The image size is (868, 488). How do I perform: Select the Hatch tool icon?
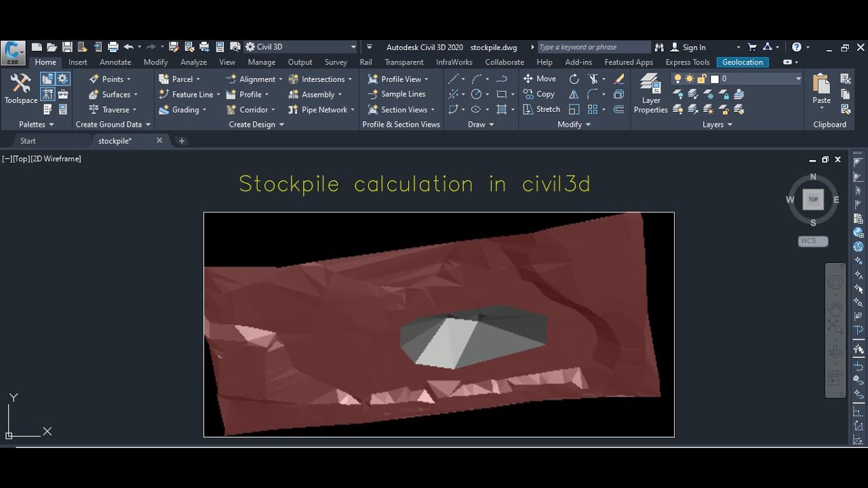(502, 109)
